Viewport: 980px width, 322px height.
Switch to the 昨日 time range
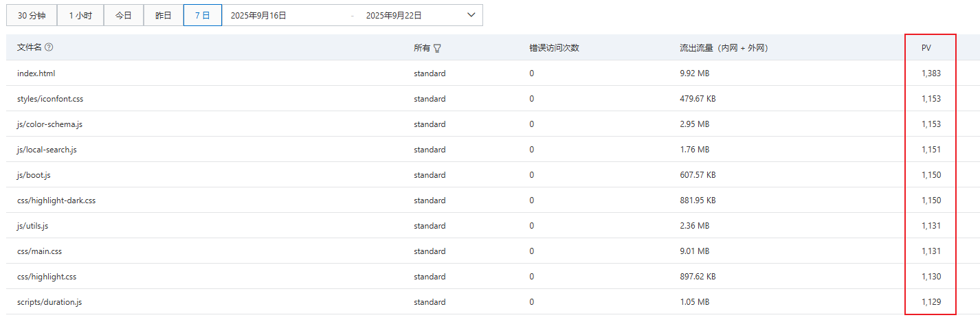[163, 15]
